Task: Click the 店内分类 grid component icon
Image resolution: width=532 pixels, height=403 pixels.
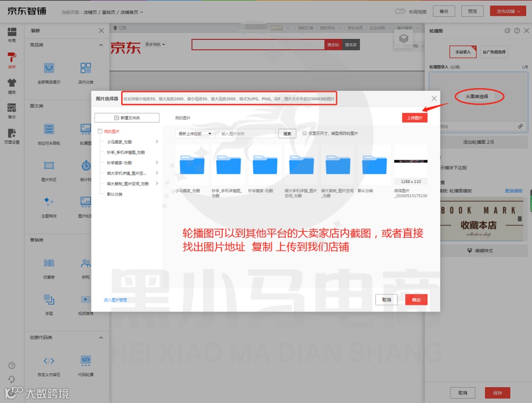Action: (x=86, y=68)
